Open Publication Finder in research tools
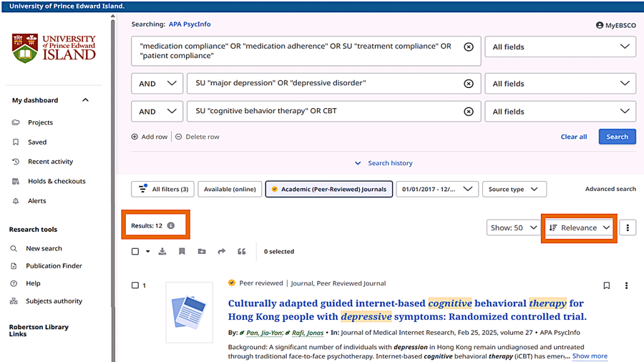The width and height of the screenshot is (644, 362). [53, 266]
